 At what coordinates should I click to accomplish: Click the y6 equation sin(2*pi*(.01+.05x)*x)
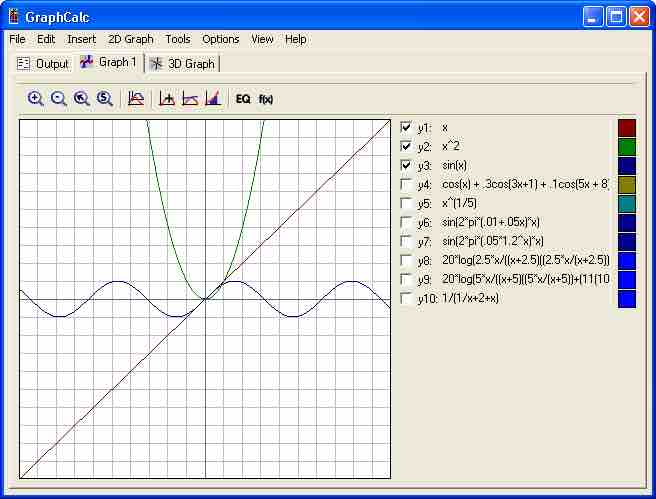coord(525,222)
